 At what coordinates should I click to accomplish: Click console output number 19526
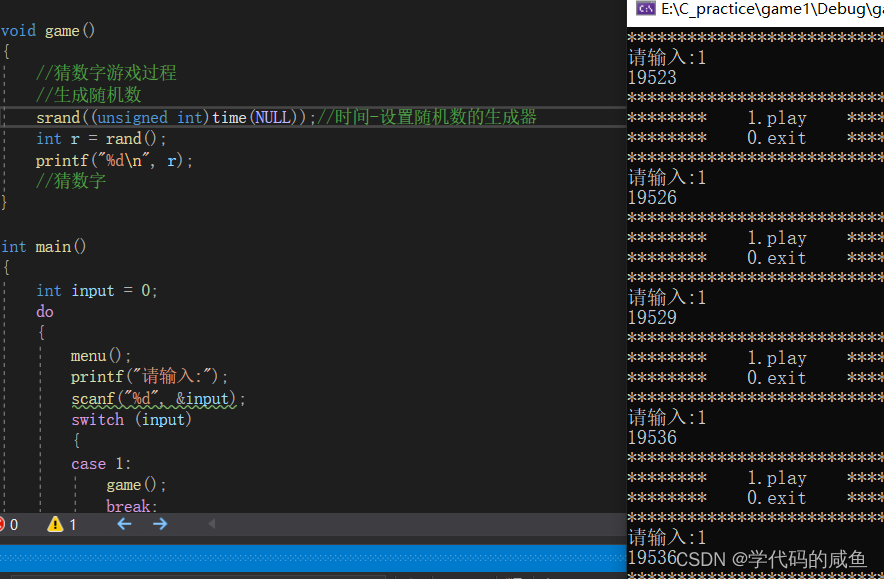(652, 197)
